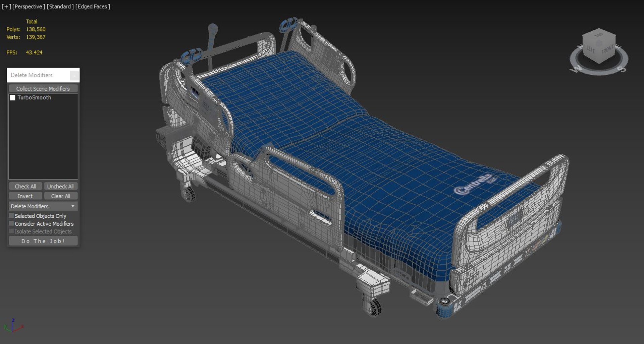Open the Perspective viewport menu
This screenshot has width=644, height=344.
(29, 6)
